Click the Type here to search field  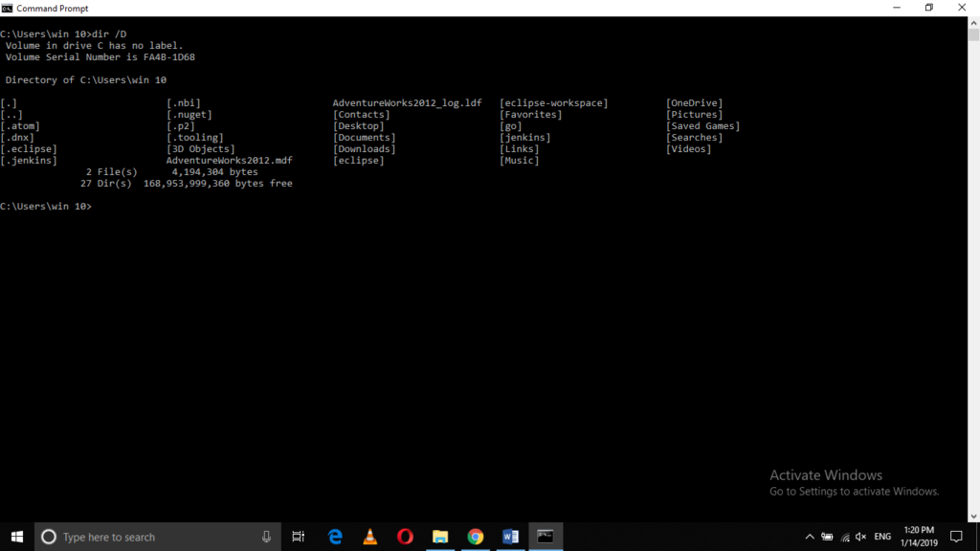click(144, 537)
